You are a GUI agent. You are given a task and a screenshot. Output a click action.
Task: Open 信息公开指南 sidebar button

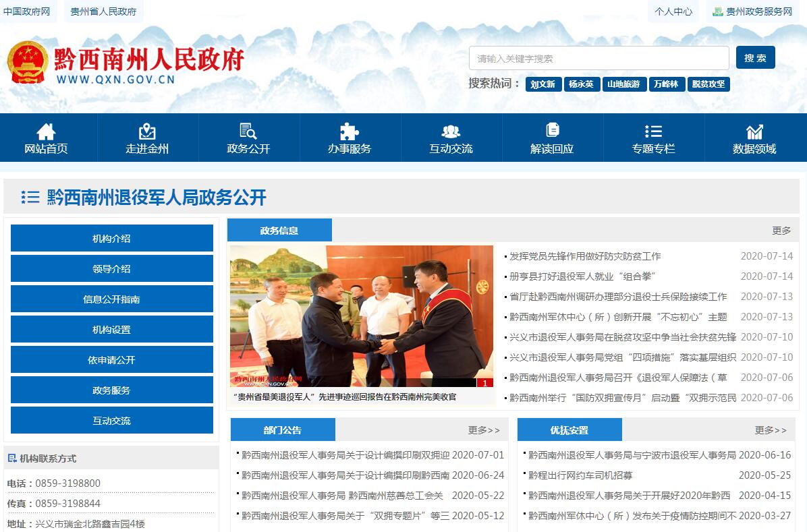click(x=112, y=299)
